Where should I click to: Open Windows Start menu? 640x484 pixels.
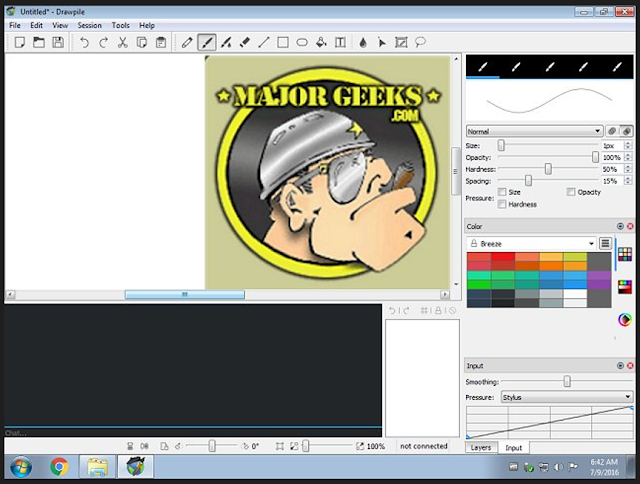[x=20, y=466]
